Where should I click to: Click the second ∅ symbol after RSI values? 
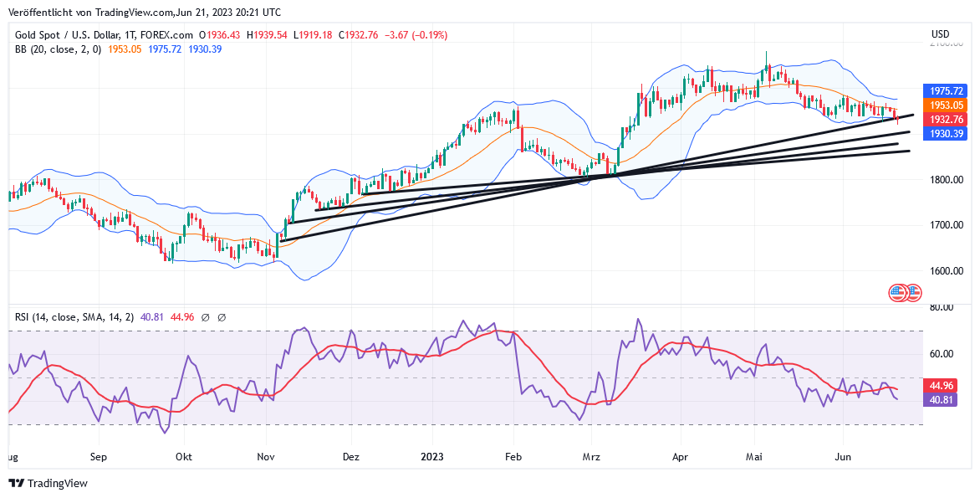[x=222, y=317]
